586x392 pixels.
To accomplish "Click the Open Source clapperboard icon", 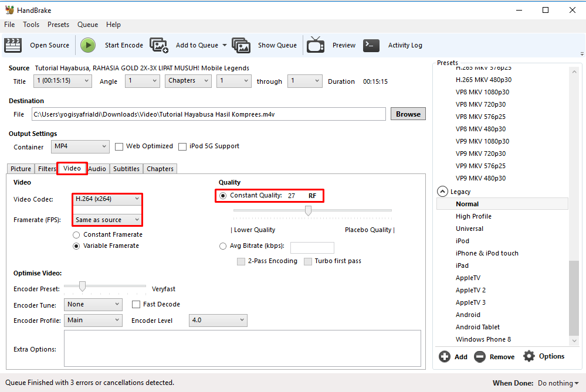I will [x=13, y=45].
